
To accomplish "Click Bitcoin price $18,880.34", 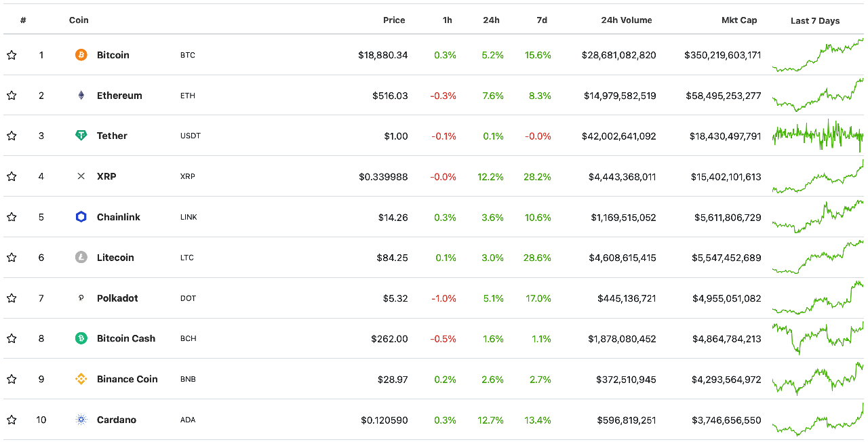I will click(383, 55).
